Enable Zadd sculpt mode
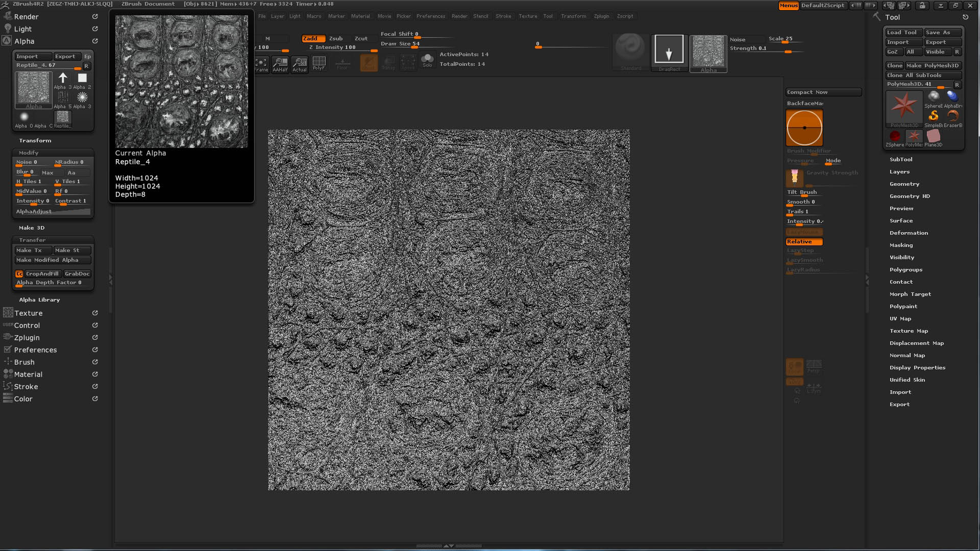Image resolution: width=980 pixels, height=551 pixels. pyautogui.click(x=313, y=38)
